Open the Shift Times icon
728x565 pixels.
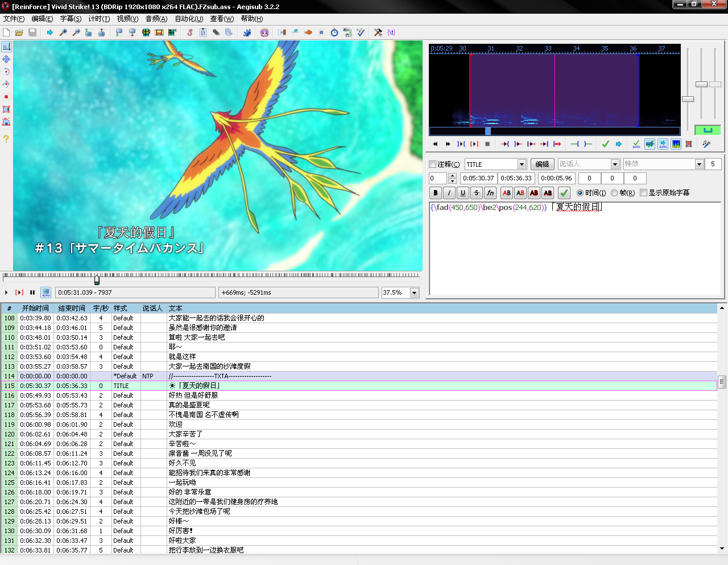point(282,32)
